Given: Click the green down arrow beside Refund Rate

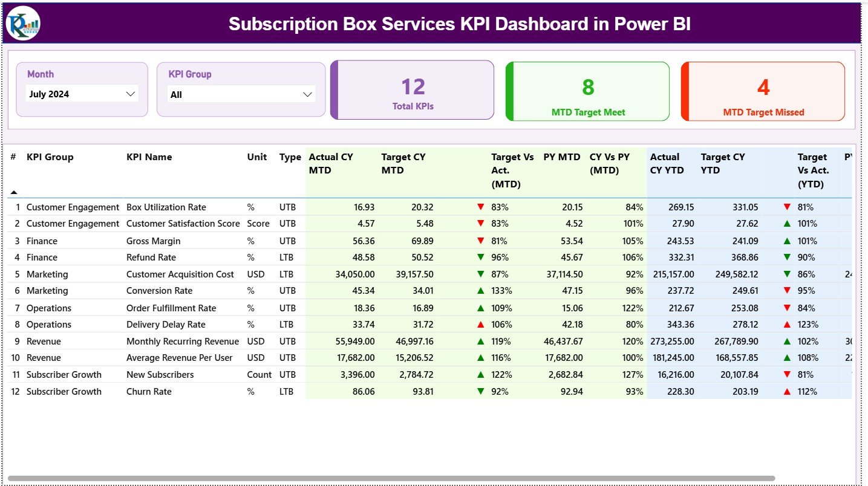Looking at the screenshot, I should (x=480, y=257).
